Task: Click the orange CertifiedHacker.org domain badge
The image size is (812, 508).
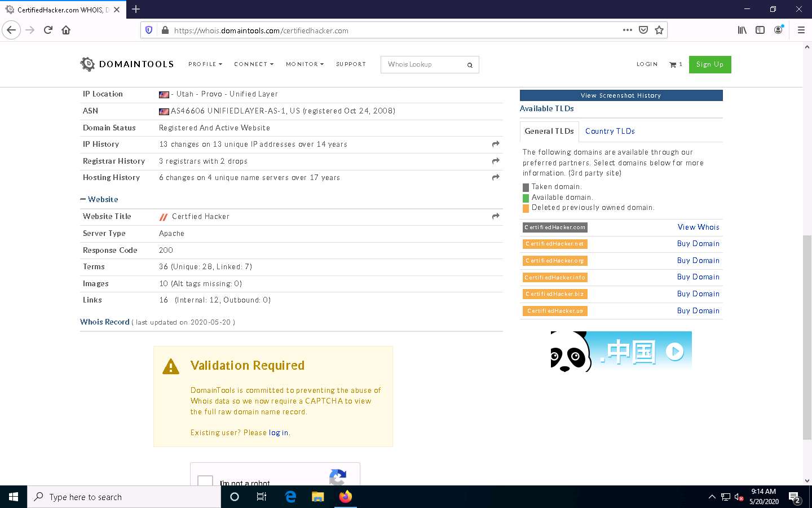Action: click(555, 260)
